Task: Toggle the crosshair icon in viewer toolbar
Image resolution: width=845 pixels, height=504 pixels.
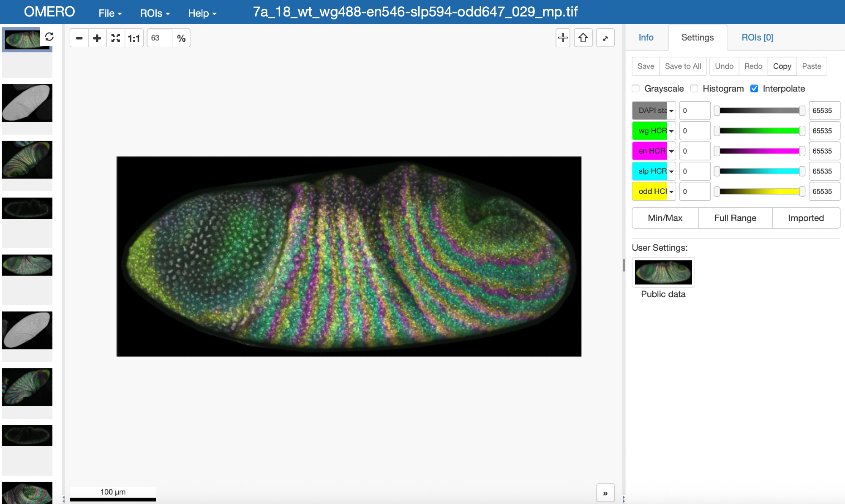Action: 563,38
